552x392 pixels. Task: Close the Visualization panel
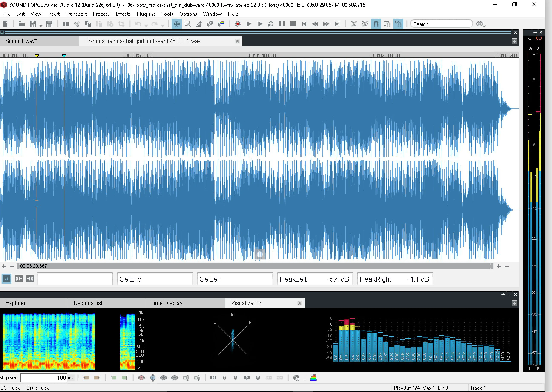[x=300, y=303]
